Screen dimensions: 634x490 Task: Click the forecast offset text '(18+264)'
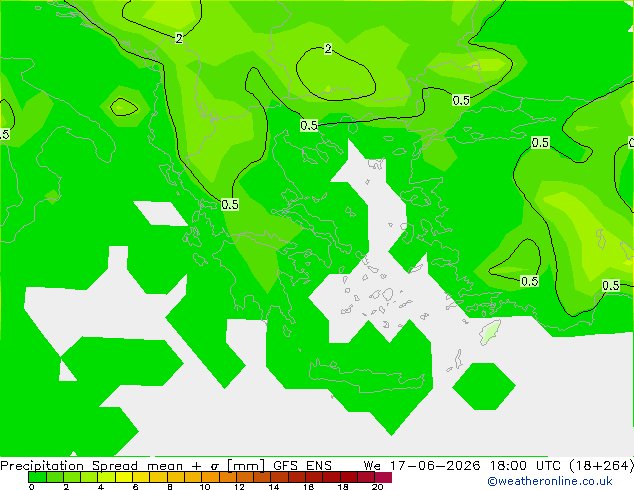click(602, 465)
